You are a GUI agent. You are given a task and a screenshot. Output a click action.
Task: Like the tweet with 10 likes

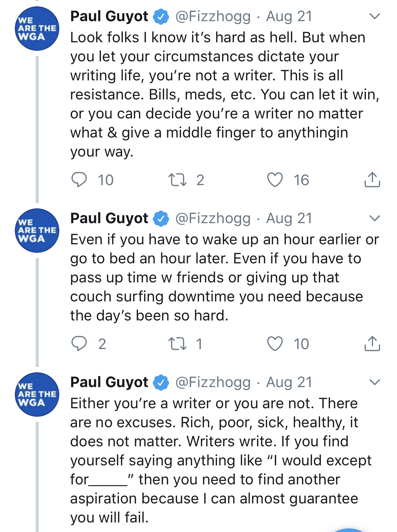pyautogui.click(x=275, y=343)
